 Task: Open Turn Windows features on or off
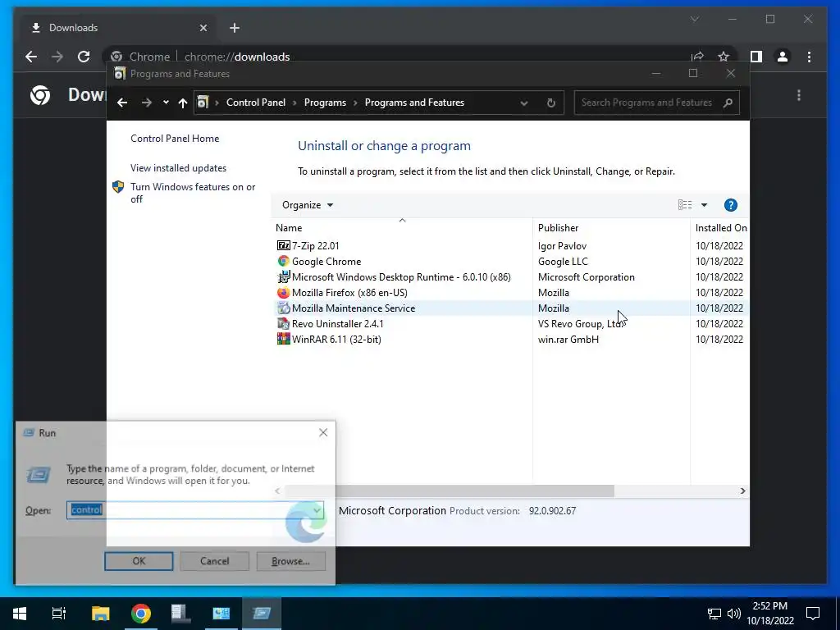193,193
